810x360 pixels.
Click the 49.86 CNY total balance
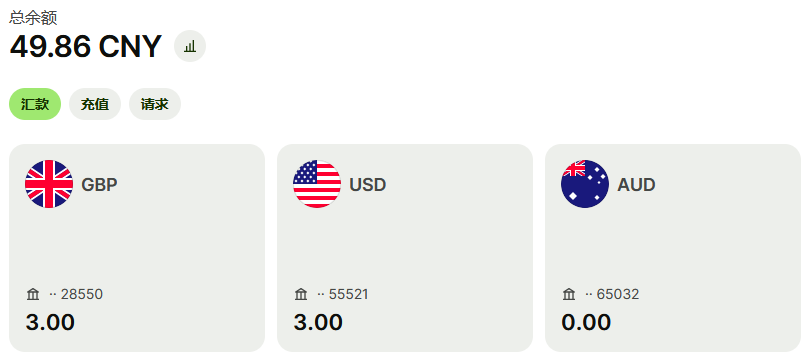(x=86, y=46)
